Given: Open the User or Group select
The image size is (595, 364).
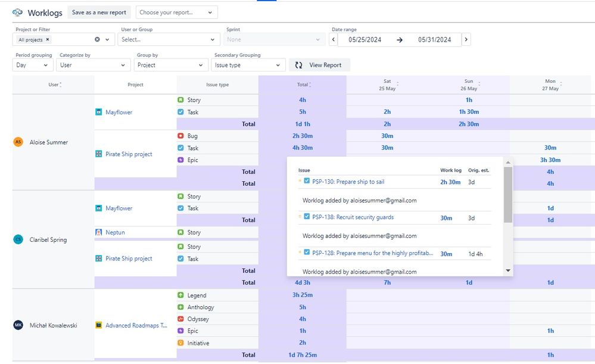Looking at the screenshot, I should (x=169, y=39).
